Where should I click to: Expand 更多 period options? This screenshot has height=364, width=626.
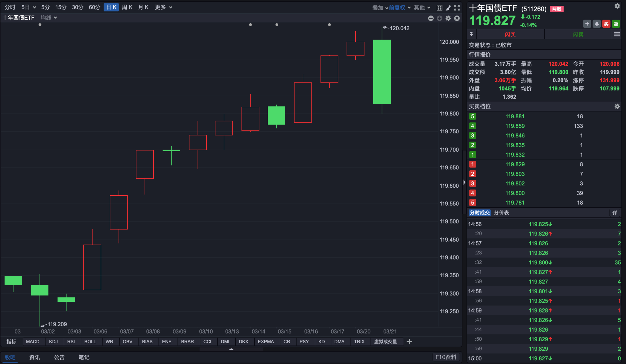[x=163, y=7]
